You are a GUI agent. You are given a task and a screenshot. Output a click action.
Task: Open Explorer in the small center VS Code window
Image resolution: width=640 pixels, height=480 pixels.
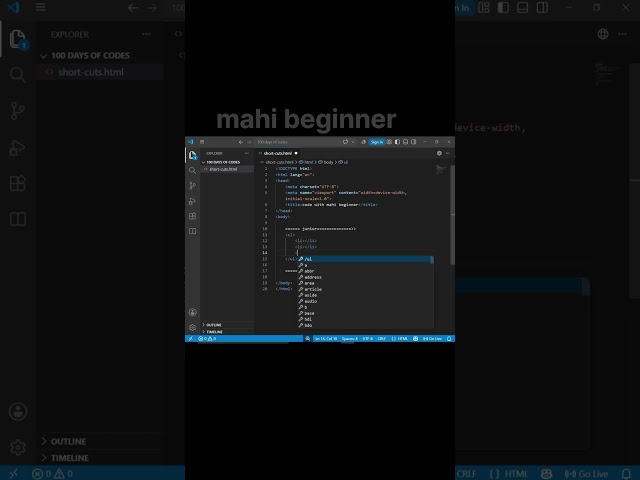[x=193, y=155]
